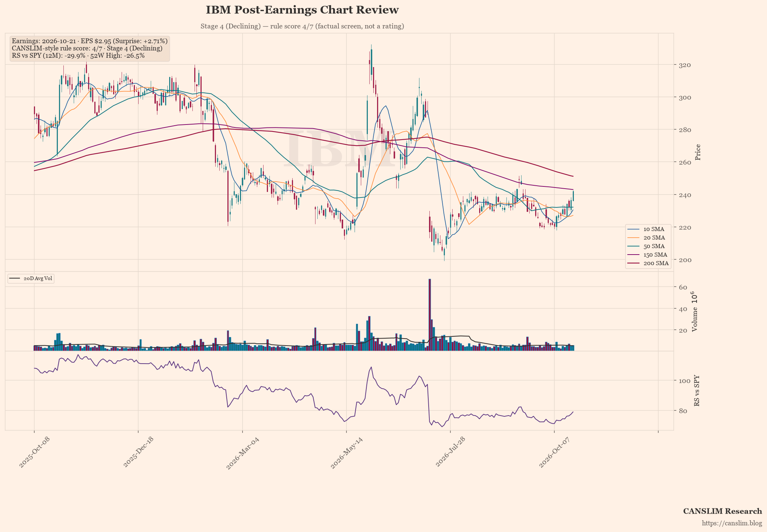Select the '200 SMA' legend entry
The height and width of the screenshot is (532, 767).
coord(648,263)
